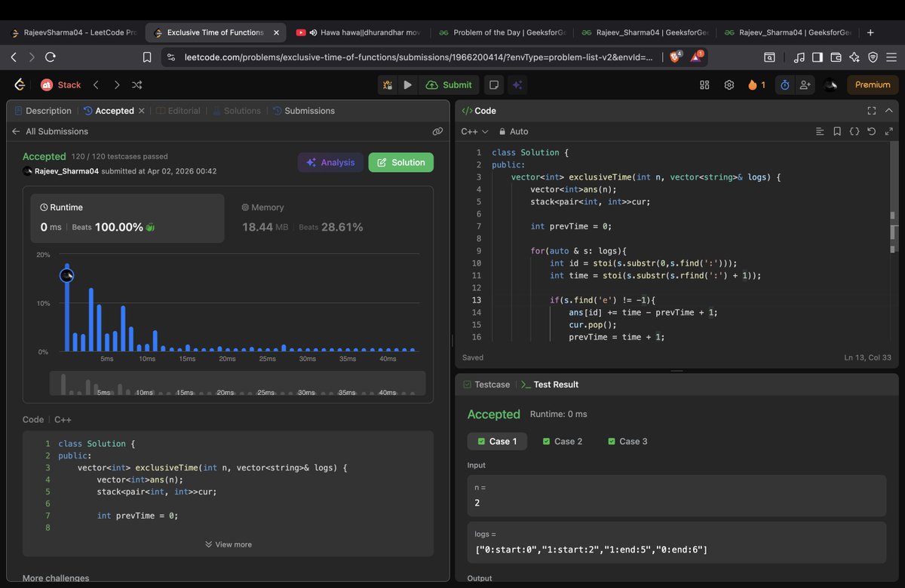Click the format code icon

pyautogui.click(x=820, y=131)
